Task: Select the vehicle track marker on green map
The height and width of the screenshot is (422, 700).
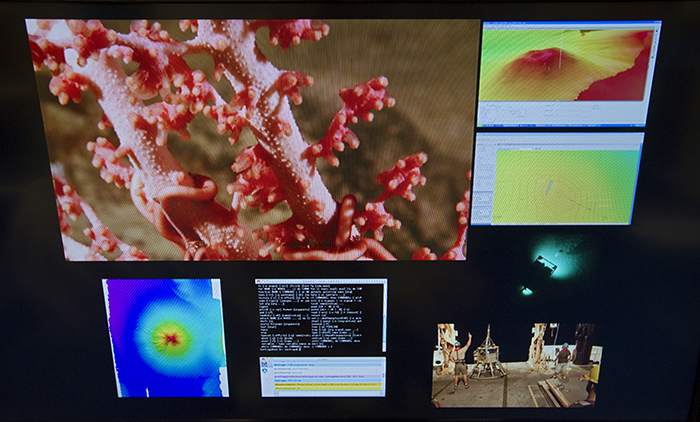Action: [x=550, y=186]
